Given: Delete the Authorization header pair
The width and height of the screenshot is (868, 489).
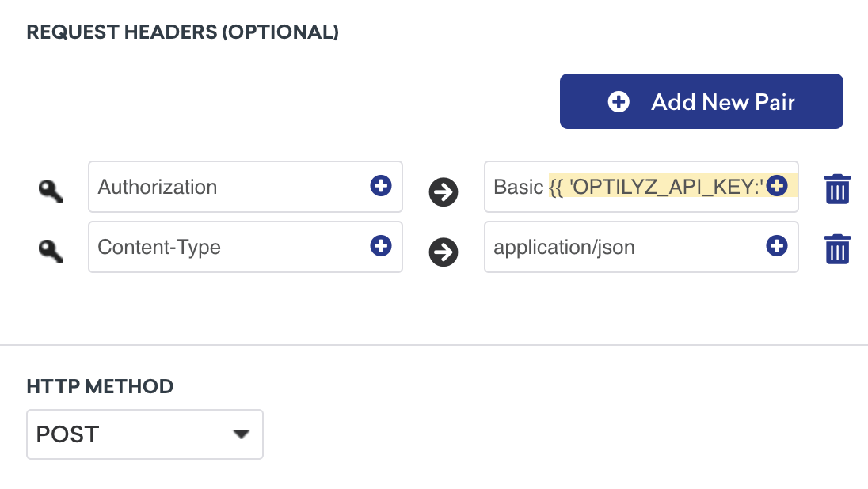Looking at the screenshot, I should pos(838,188).
